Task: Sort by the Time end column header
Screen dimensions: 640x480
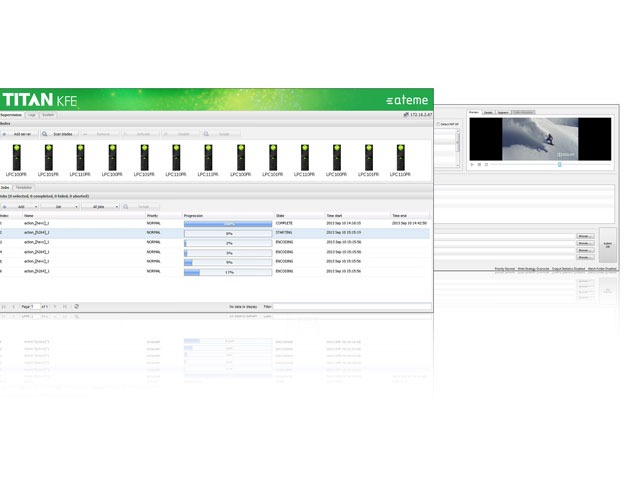Action: tap(410, 216)
